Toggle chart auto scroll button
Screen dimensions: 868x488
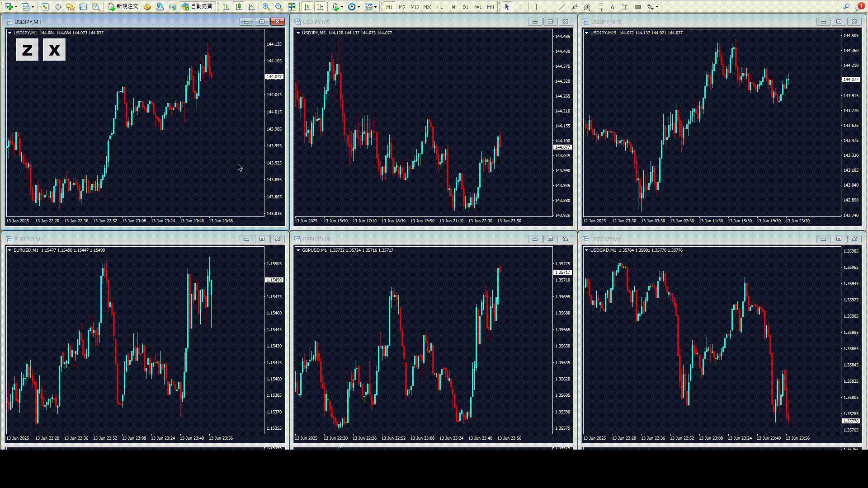[307, 7]
